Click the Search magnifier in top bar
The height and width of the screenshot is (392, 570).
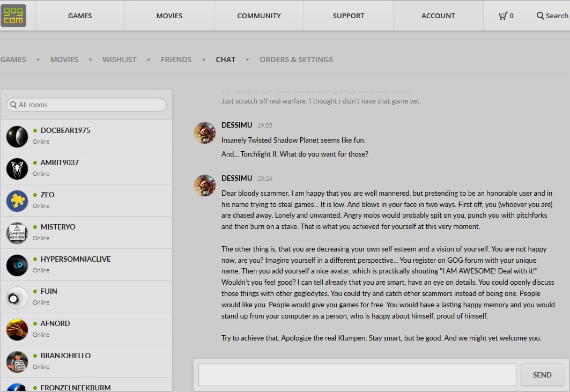[x=540, y=16]
